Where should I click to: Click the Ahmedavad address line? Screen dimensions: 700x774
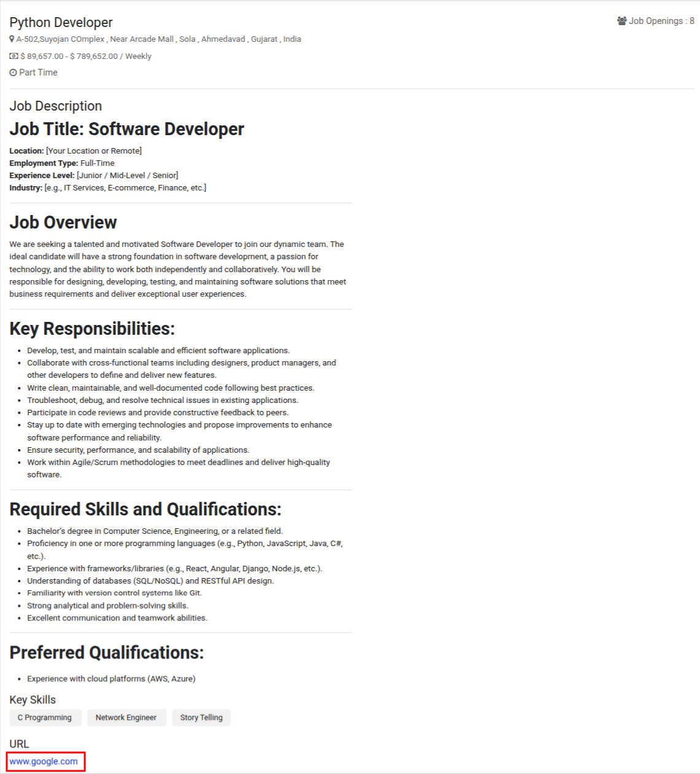[158, 39]
